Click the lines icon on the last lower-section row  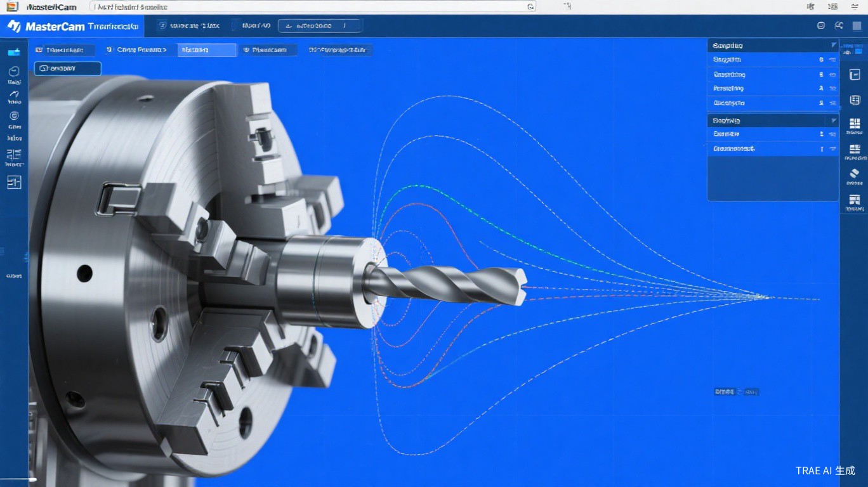(x=832, y=149)
